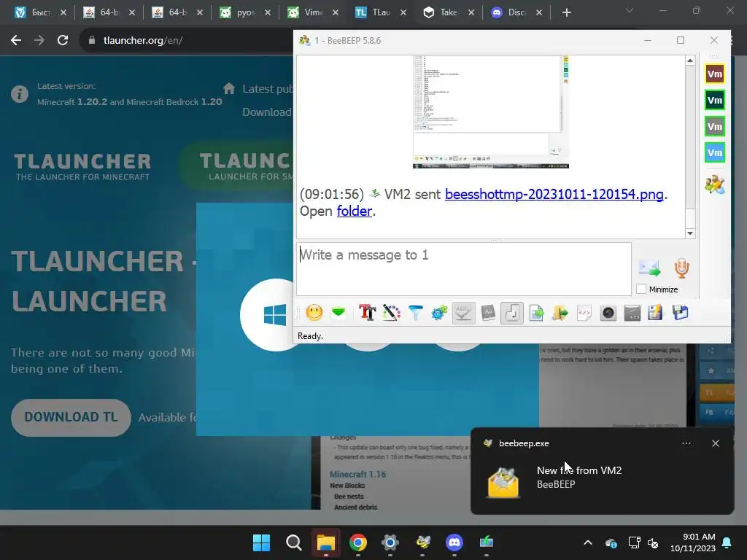
Task: Open Discord from the taskbar
Action: point(454,542)
